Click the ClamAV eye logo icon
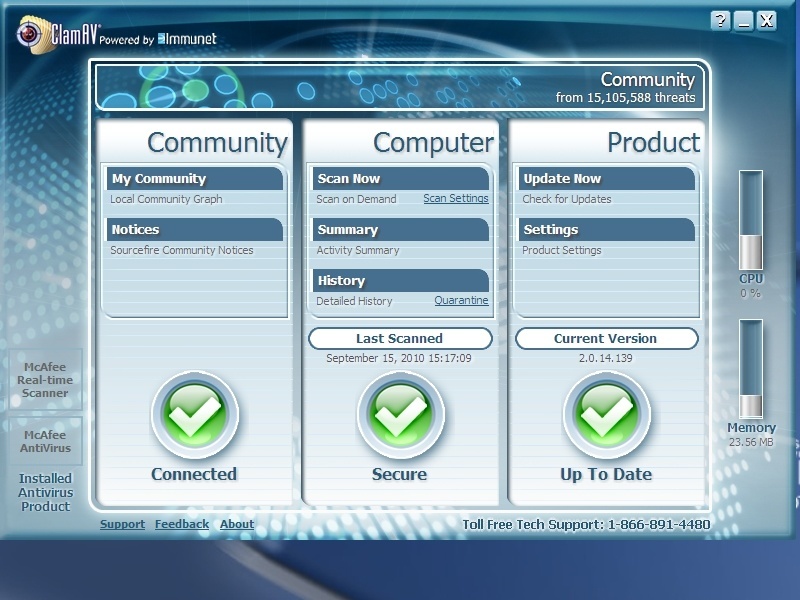 [33, 35]
